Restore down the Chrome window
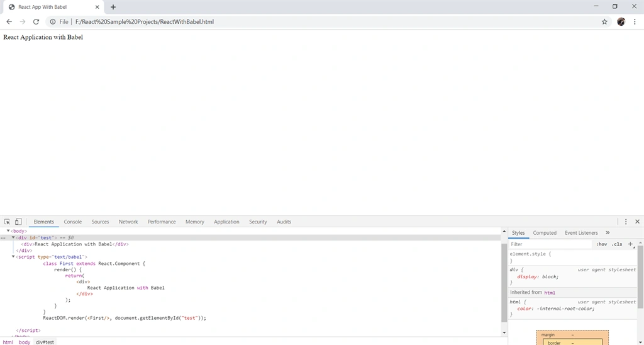644x345 pixels. coord(615,6)
